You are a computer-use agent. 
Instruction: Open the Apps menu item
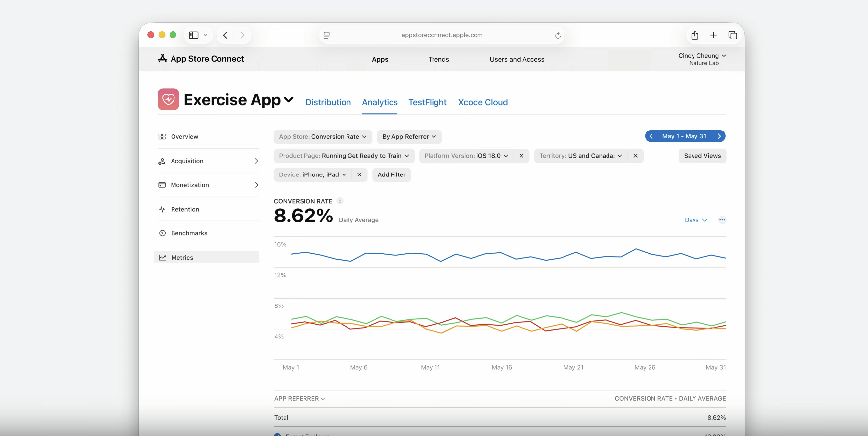380,59
